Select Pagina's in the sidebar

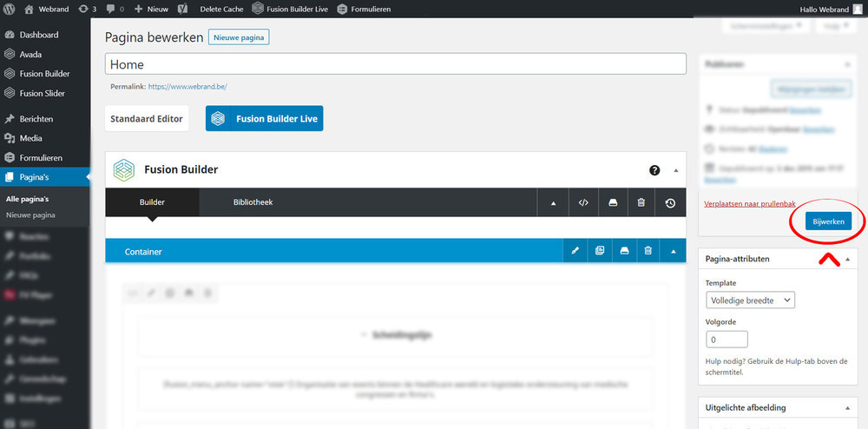pyautogui.click(x=44, y=177)
